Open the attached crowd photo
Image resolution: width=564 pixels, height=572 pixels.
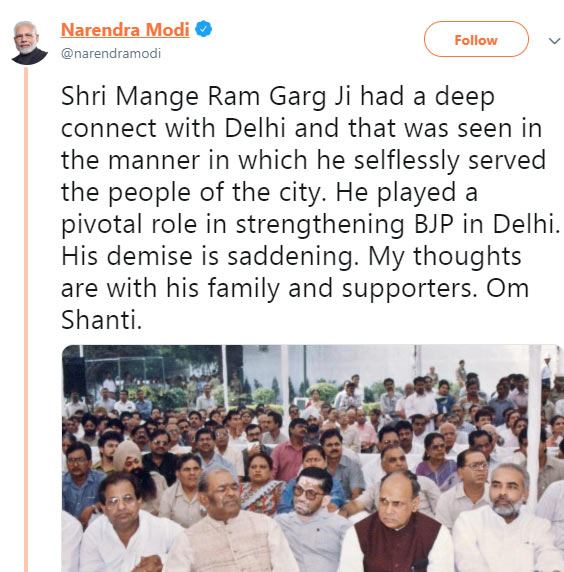(313, 458)
